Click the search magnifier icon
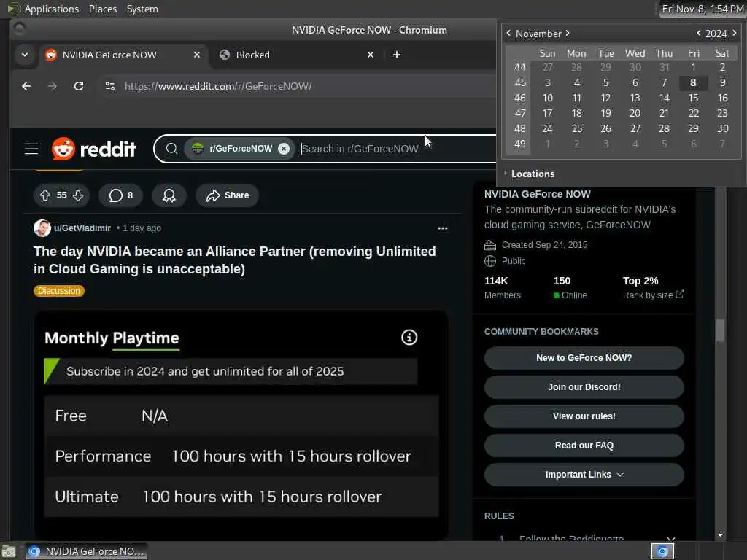This screenshot has height=560, width=747. click(x=172, y=149)
